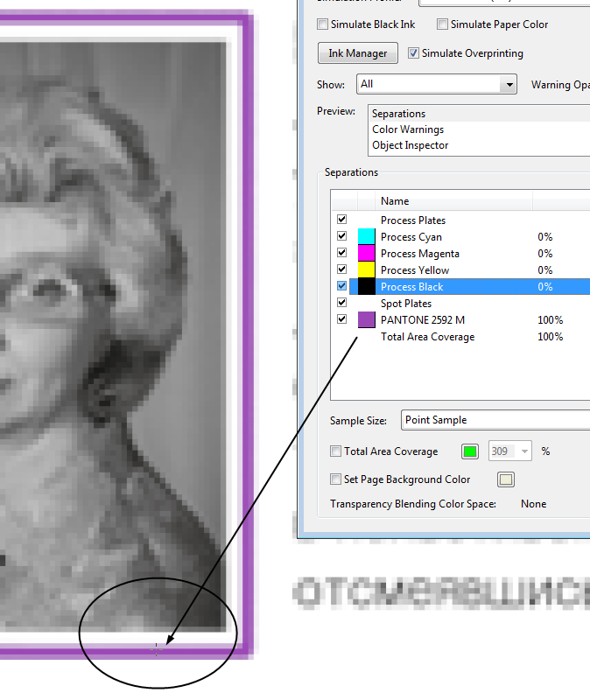Viewport: 590px width, 700px height.
Task: Toggle the Process Black plate checkbox
Action: tap(342, 286)
